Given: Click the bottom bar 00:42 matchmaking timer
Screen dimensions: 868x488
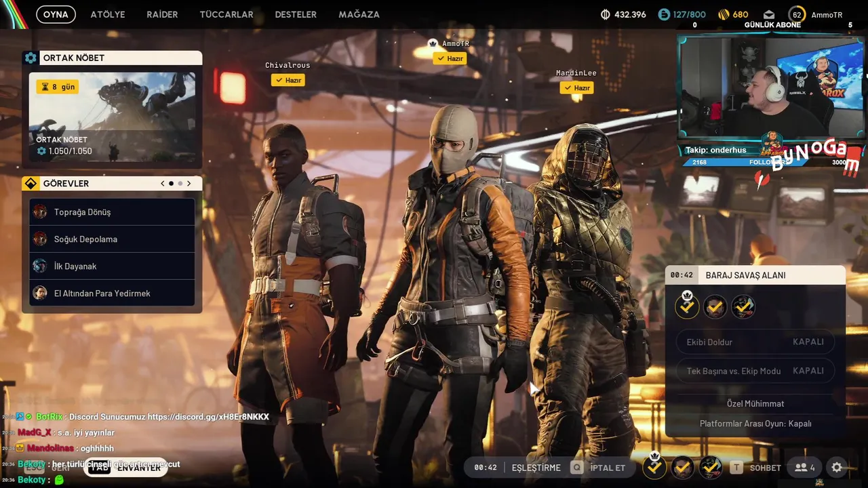Looking at the screenshot, I should 486,468.
